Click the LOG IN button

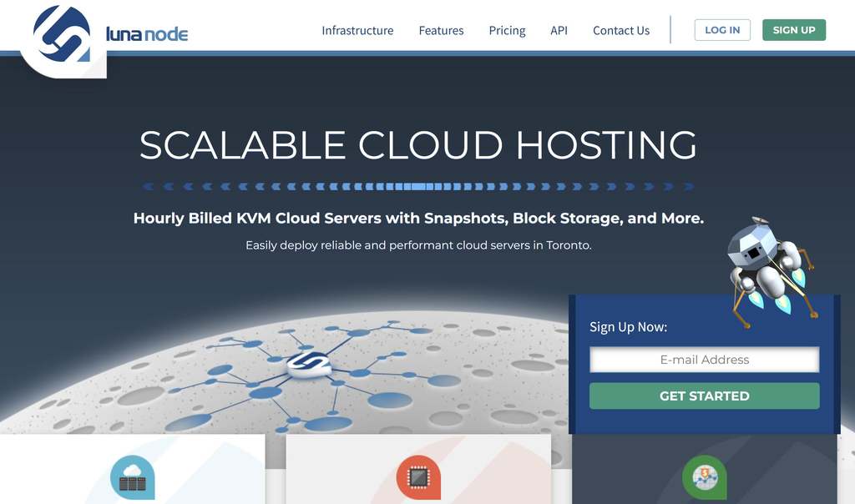point(722,30)
